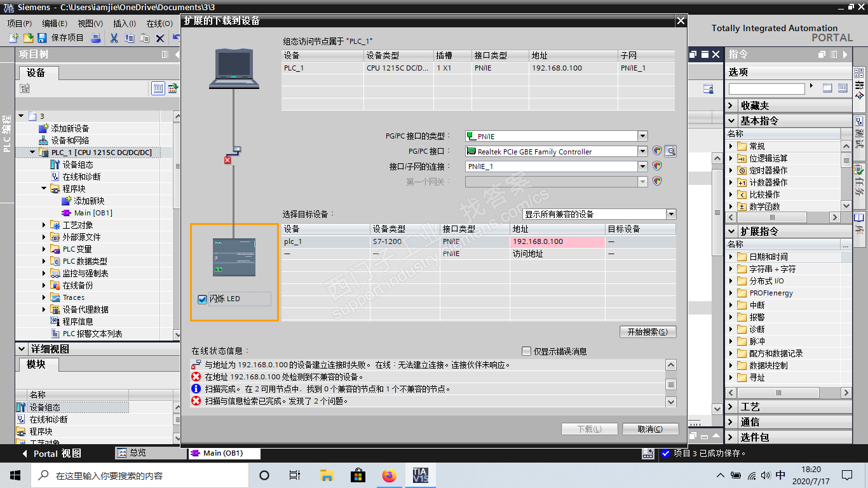Viewport: 868px width, 488px height.
Task: Collapse the 基本指令 section
Action: click(x=732, y=121)
